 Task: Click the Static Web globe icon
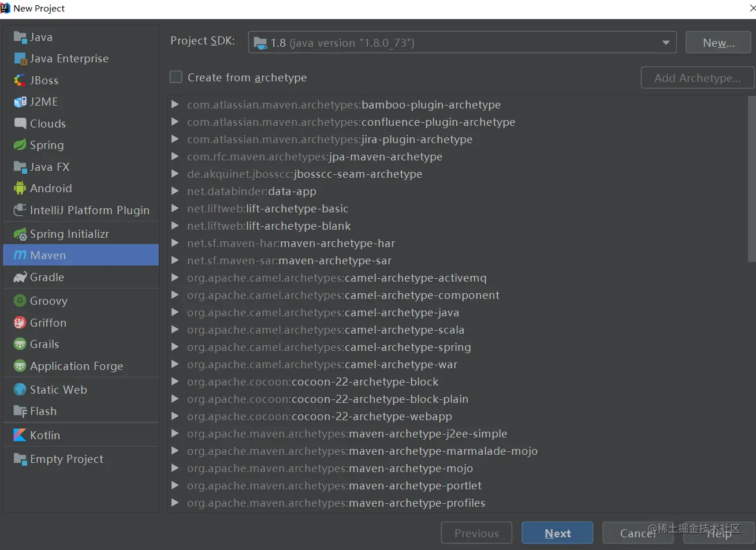click(x=20, y=390)
